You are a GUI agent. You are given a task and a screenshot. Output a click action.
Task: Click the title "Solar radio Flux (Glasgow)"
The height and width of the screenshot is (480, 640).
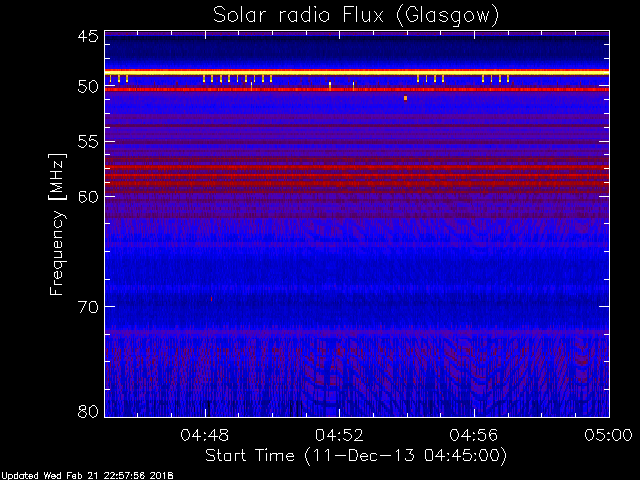pos(356,16)
